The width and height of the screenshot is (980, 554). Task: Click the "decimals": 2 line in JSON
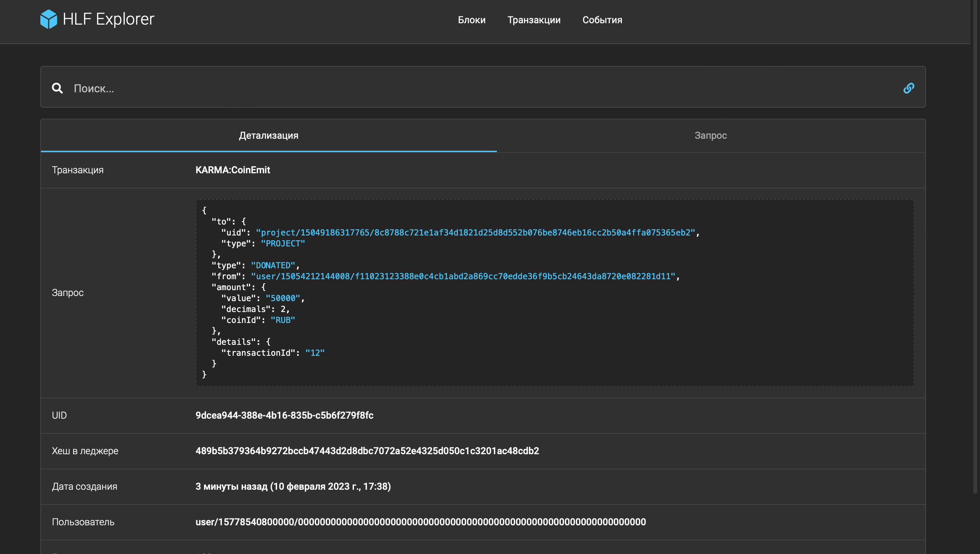point(256,309)
